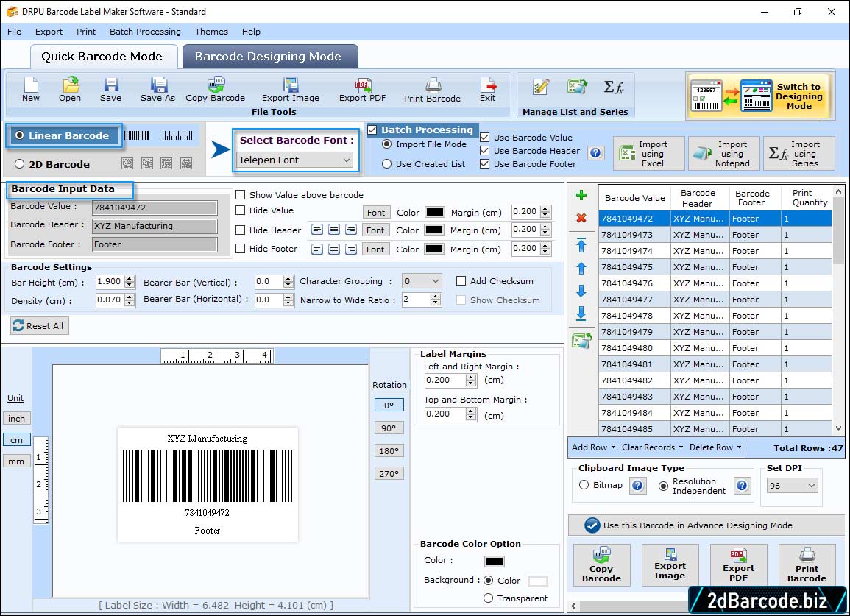
Task: Increase Bar Height spinner value
Action: click(x=130, y=279)
